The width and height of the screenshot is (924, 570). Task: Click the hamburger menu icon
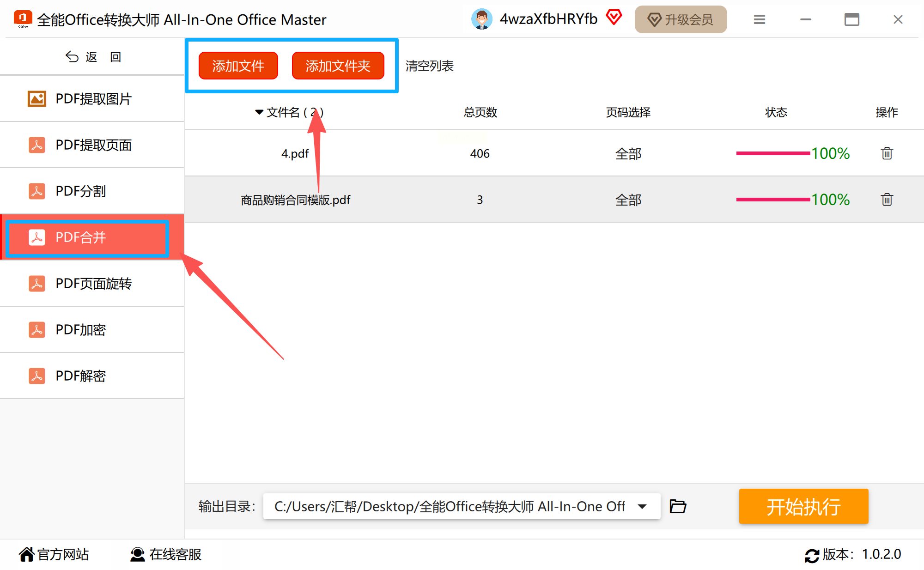pos(759,19)
